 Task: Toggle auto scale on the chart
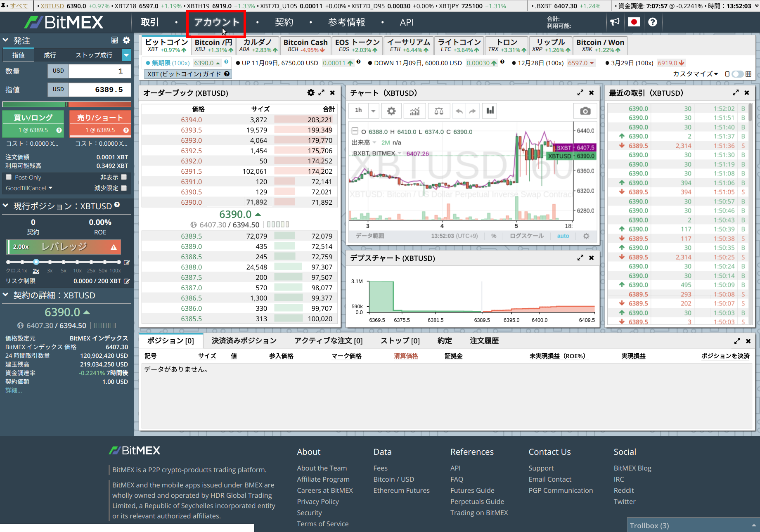(x=563, y=236)
